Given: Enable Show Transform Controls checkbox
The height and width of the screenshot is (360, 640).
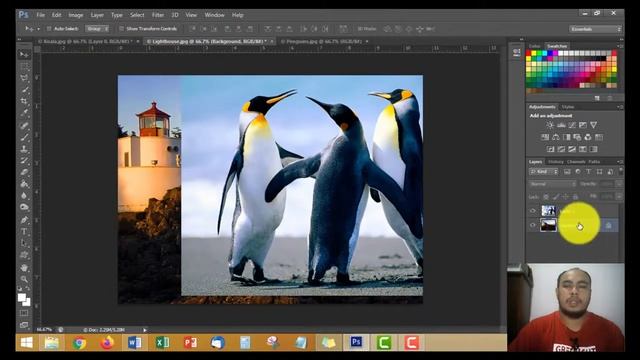Looking at the screenshot, I should [121, 29].
